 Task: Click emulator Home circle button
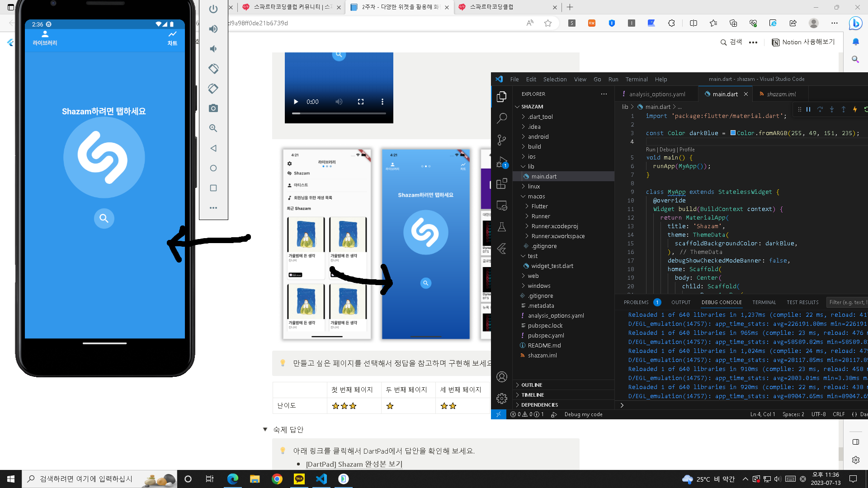tap(213, 168)
